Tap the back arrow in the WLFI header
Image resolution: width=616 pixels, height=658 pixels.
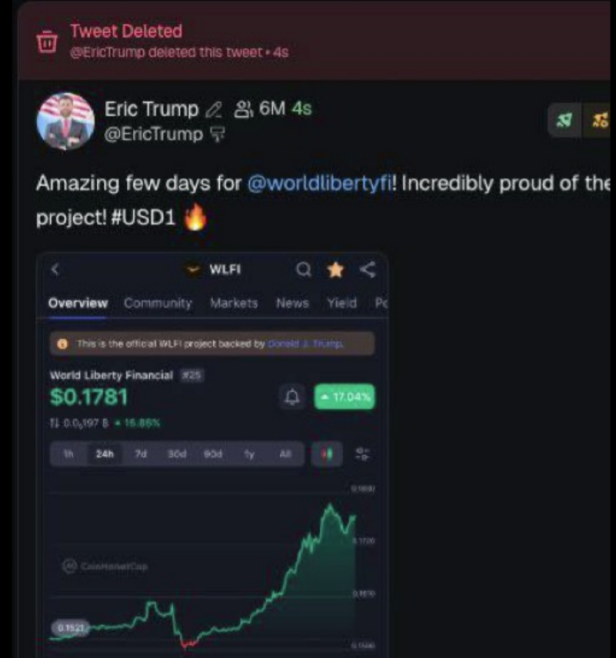[55, 269]
